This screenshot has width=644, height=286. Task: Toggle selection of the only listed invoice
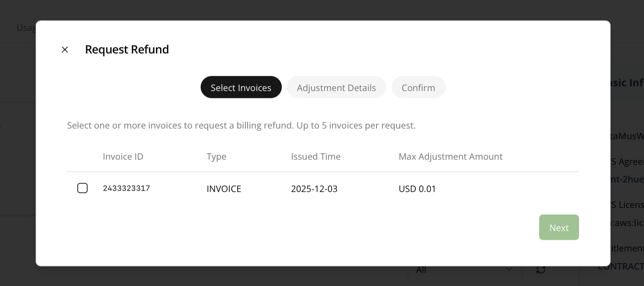82,188
